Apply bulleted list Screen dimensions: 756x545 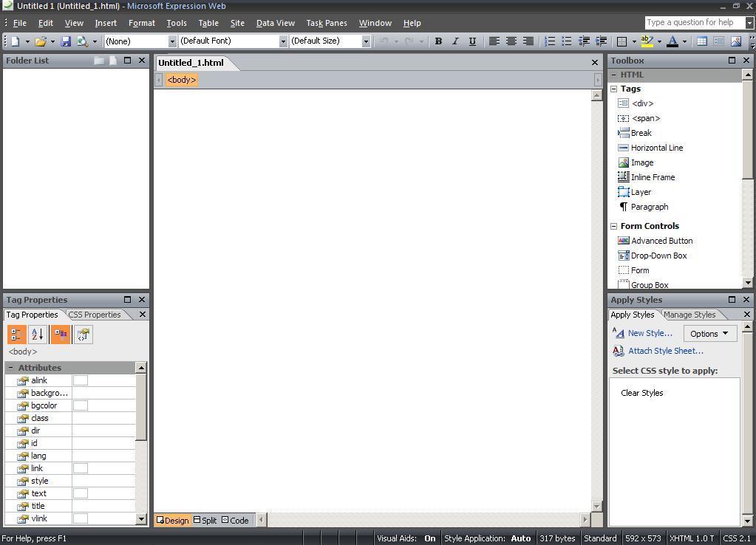567,41
